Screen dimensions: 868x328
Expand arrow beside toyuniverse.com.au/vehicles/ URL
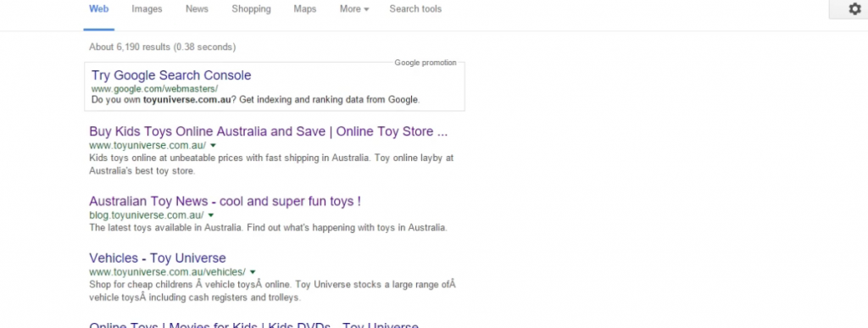(x=253, y=272)
